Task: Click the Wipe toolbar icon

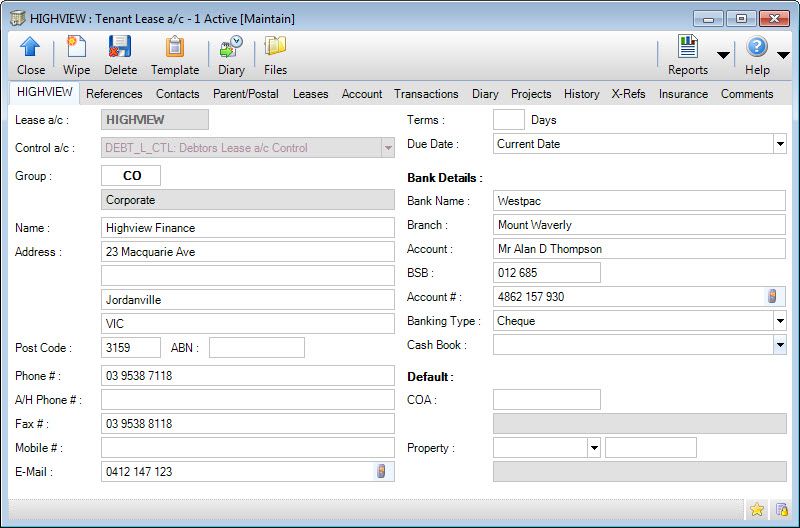Action: pos(77,47)
